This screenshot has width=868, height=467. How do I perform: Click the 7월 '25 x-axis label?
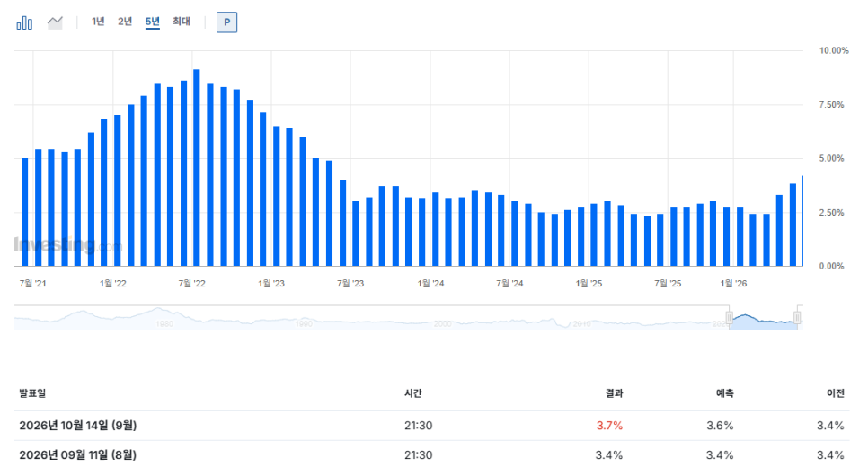[668, 283]
